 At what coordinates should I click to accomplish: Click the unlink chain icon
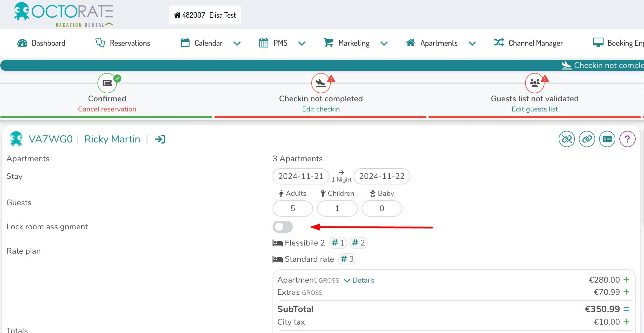point(566,139)
